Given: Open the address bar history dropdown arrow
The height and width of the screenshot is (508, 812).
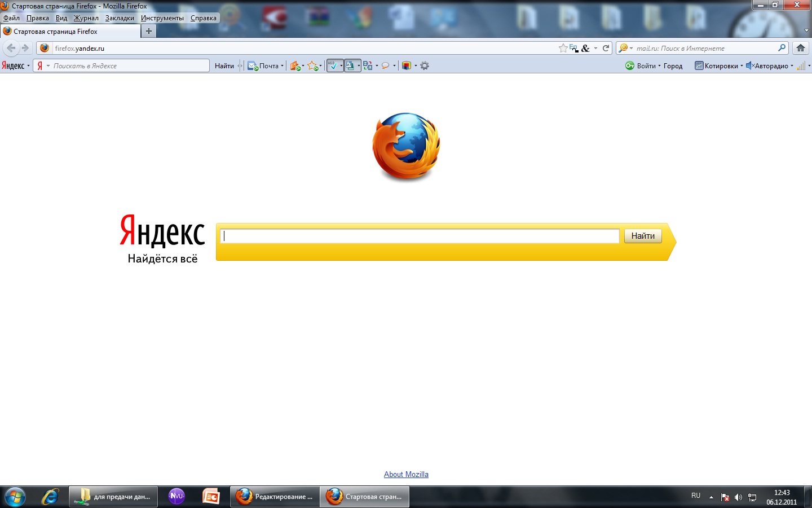Looking at the screenshot, I should pos(595,49).
